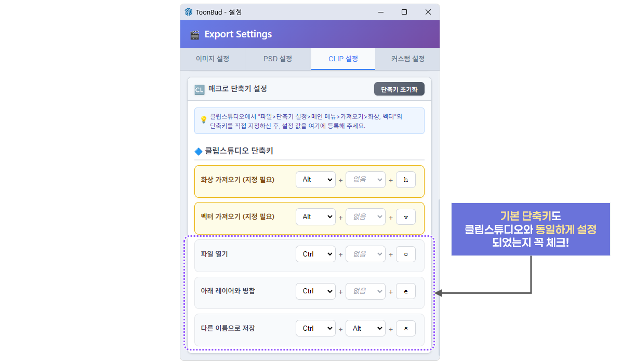Click the s key field for 다른 이름으로 저장
621x364 pixels.
pyautogui.click(x=406, y=328)
